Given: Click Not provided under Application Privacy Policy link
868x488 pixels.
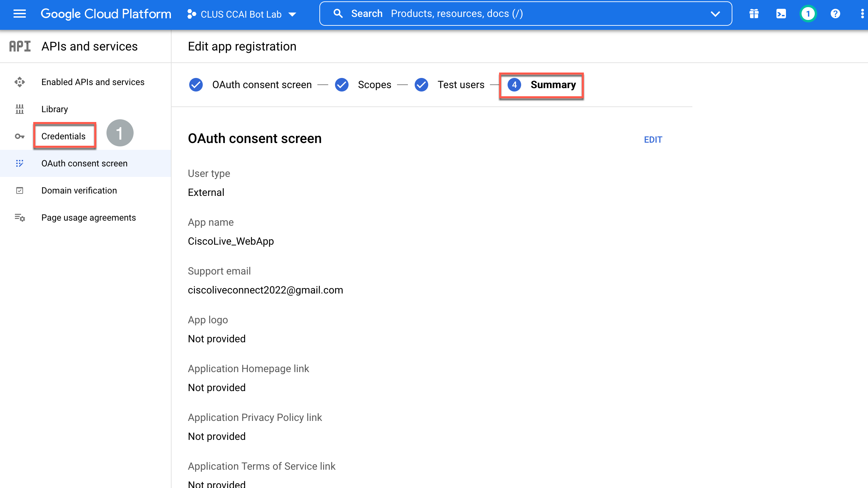Looking at the screenshot, I should pos(217,436).
